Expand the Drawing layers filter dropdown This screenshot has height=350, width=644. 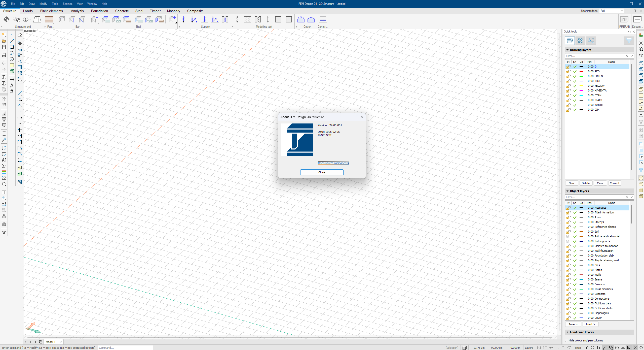(631, 56)
